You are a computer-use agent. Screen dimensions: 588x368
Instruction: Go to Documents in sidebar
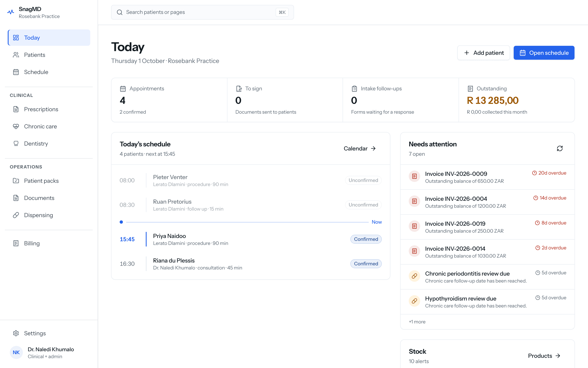[x=49, y=198]
